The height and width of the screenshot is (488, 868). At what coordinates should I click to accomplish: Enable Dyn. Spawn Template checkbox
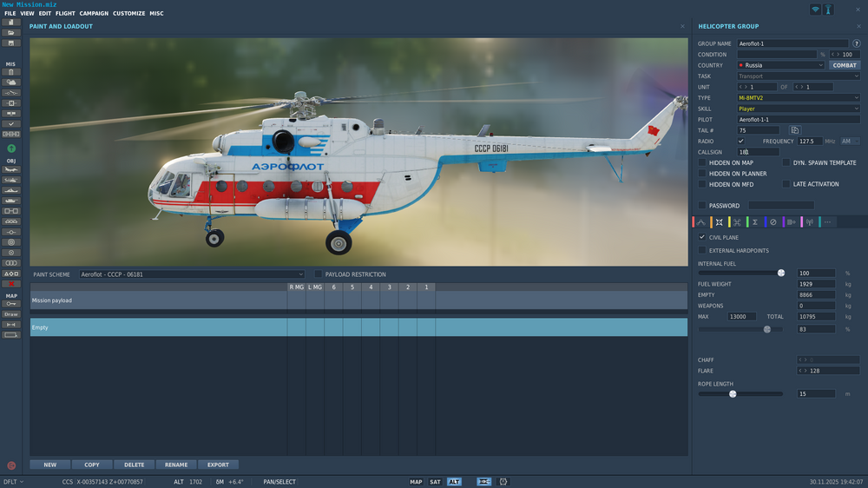point(786,163)
